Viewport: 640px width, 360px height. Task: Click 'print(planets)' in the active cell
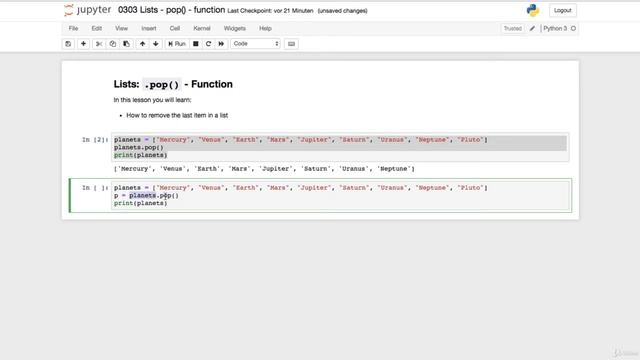(140, 203)
